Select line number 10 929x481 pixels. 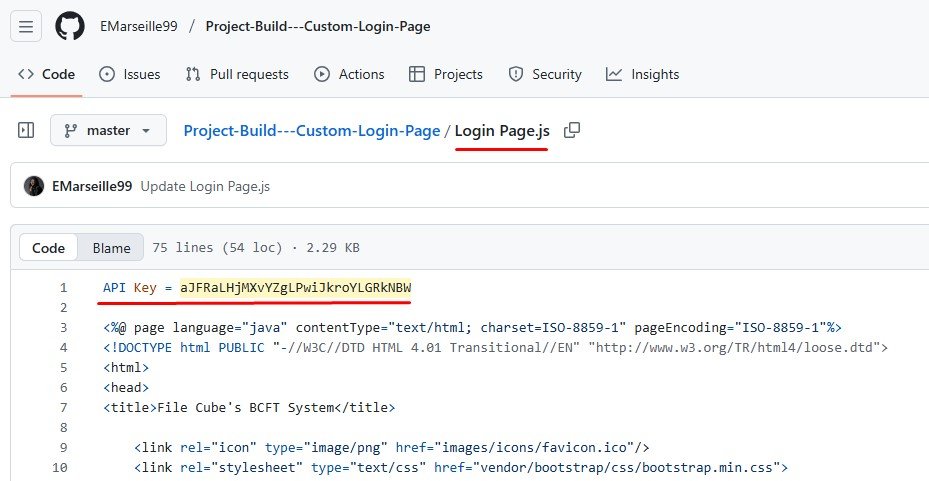coord(60,467)
